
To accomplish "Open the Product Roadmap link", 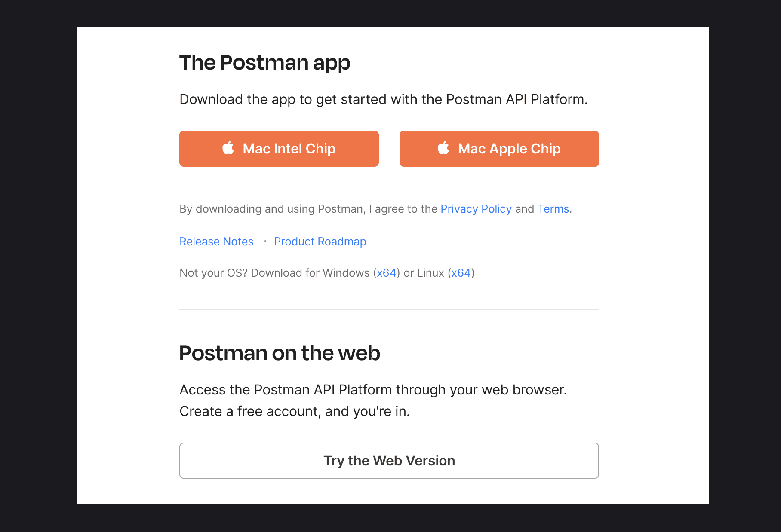I will click(320, 242).
